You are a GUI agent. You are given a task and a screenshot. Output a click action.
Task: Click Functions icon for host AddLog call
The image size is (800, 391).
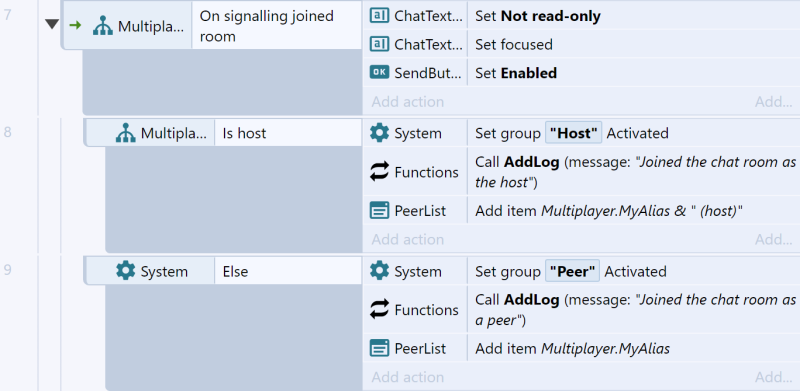tap(379, 172)
